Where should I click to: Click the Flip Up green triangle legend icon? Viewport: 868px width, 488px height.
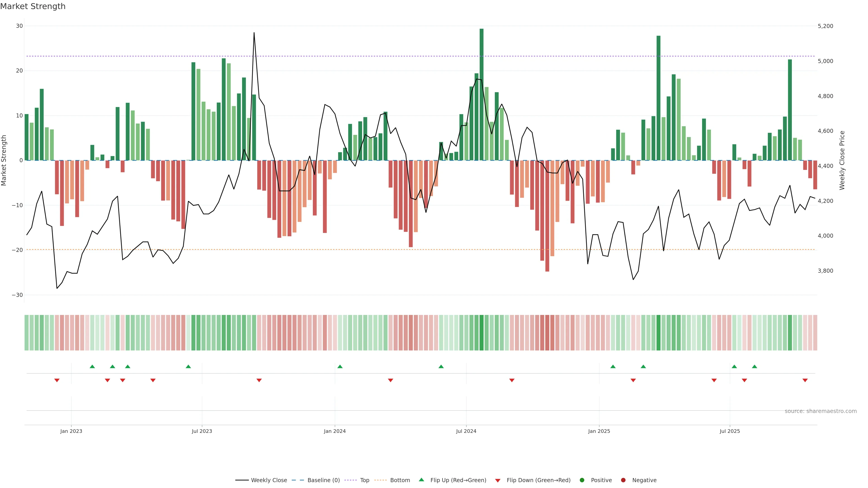pos(421,480)
